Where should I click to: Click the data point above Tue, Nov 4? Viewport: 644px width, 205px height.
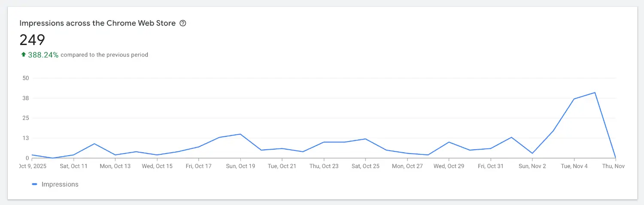574,99
